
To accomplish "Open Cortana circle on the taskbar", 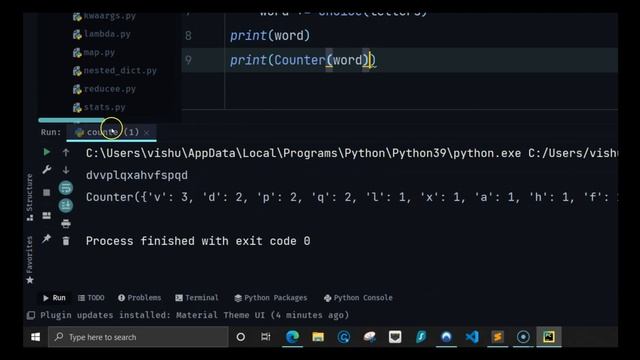I will [241, 337].
